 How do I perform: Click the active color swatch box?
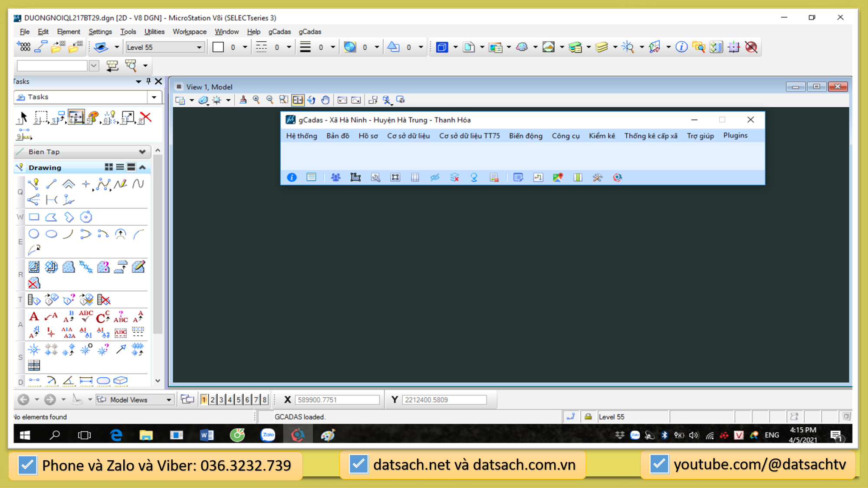point(218,47)
